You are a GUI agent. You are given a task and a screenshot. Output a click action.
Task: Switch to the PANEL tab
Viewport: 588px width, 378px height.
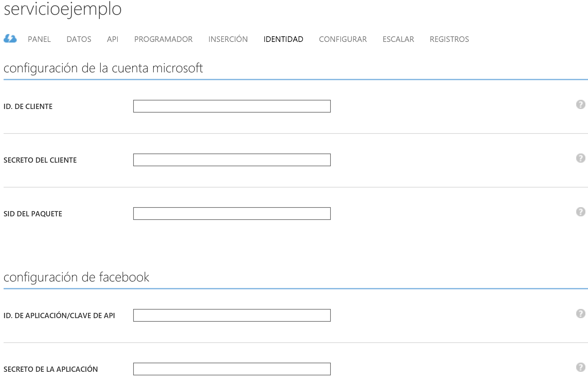39,39
